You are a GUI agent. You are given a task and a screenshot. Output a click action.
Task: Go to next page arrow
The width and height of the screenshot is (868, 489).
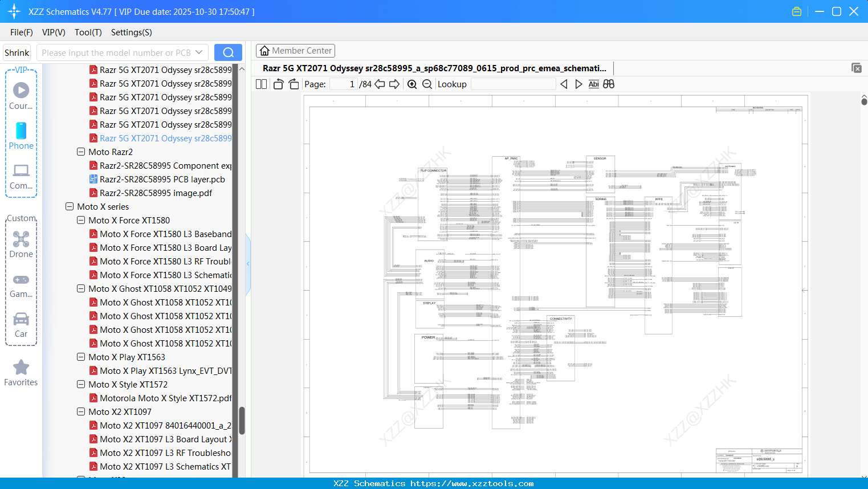tap(394, 84)
